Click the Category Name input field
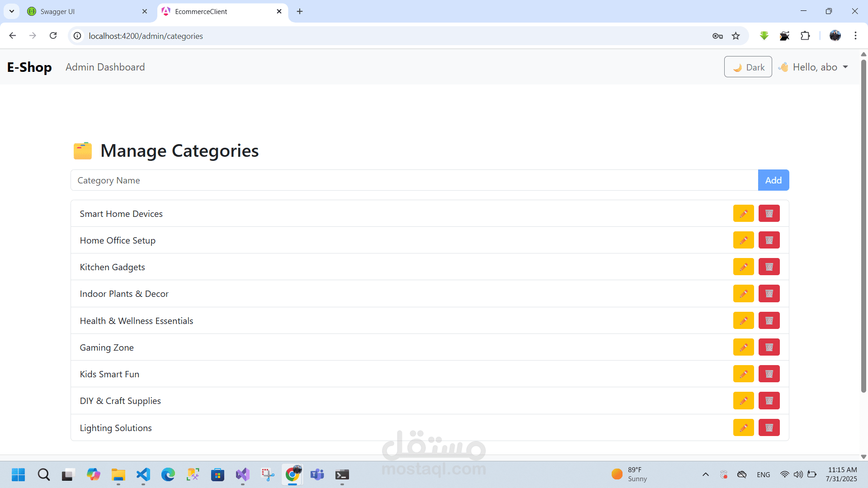The width and height of the screenshot is (868, 488). point(414,180)
